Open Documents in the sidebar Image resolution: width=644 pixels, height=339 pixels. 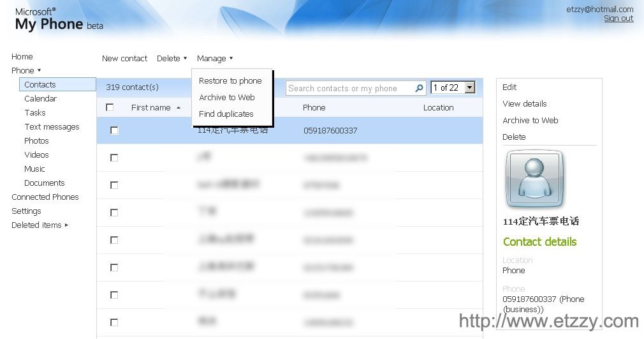(x=45, y=183)
